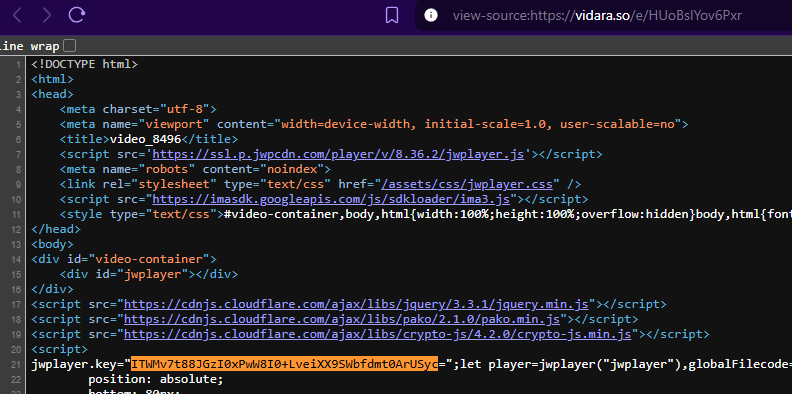Click the div id="jwplayer" line

[x=148, y=274]
